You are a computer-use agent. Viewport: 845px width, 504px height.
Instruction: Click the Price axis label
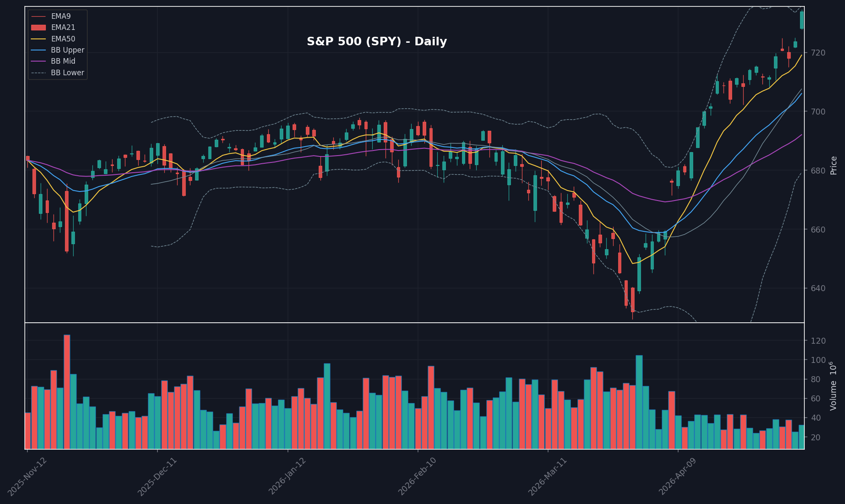pos(833,165)
